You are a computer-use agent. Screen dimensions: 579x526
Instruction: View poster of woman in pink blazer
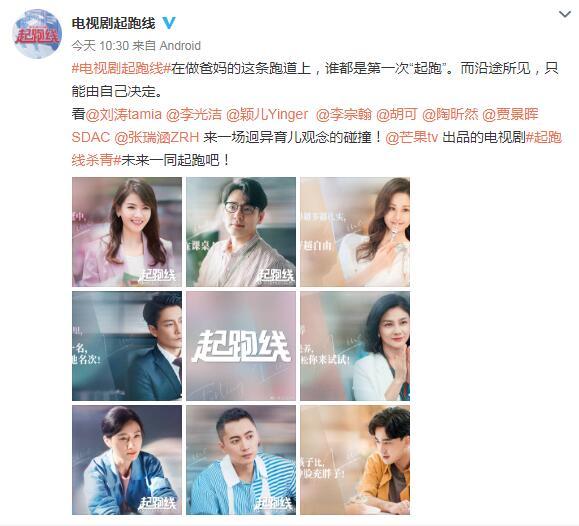[x=127, y=232]
